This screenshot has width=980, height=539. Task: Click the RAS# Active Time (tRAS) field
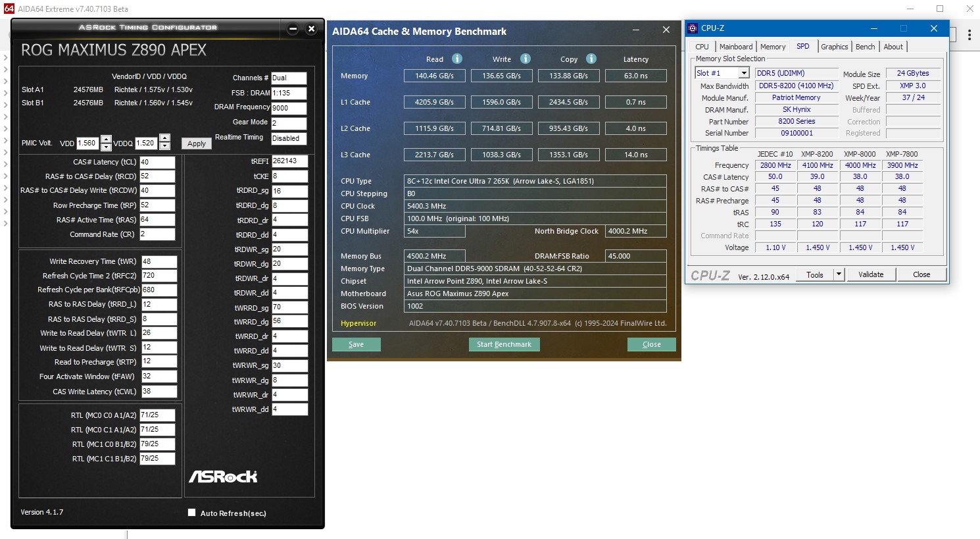point(157,220)
